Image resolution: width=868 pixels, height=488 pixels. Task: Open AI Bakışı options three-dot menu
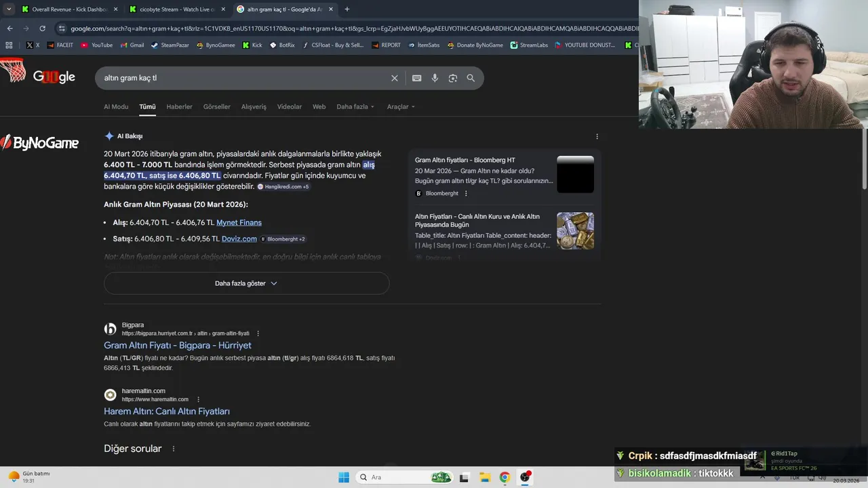click(597, 136)
